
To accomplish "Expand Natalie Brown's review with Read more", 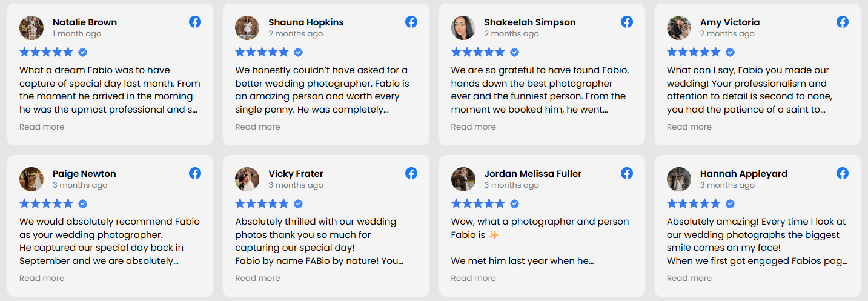I will point(42,127).
